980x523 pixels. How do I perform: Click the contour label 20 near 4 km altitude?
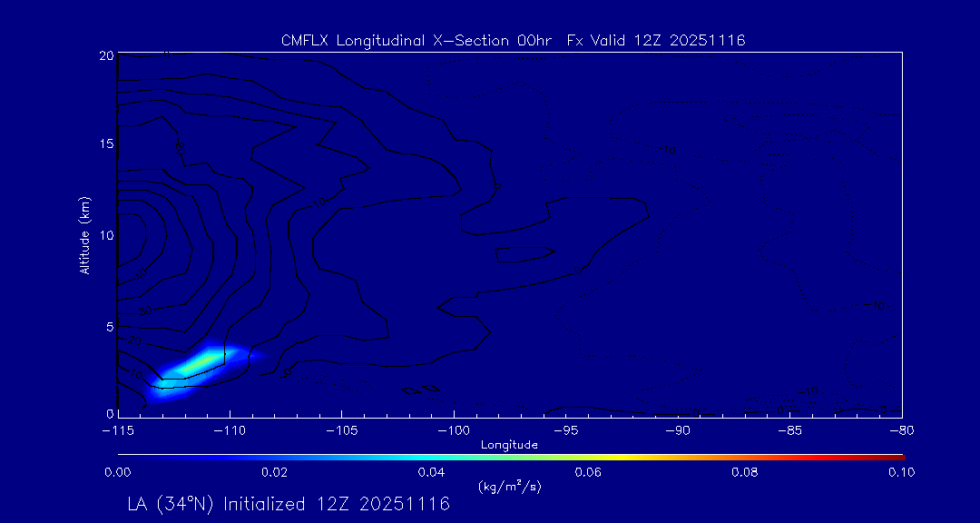pyautogui.click(x=135, y=341)
